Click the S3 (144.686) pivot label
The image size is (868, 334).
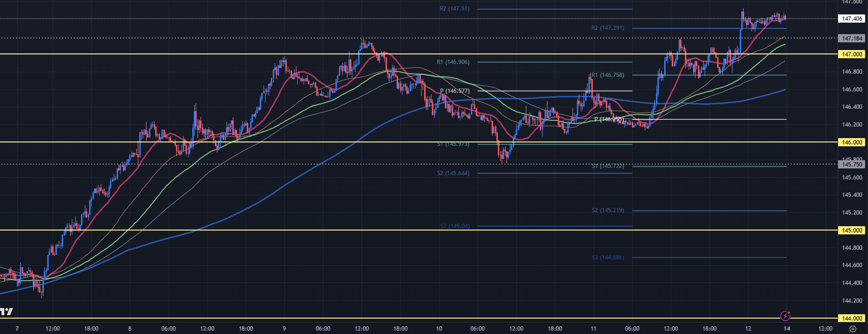608,257
